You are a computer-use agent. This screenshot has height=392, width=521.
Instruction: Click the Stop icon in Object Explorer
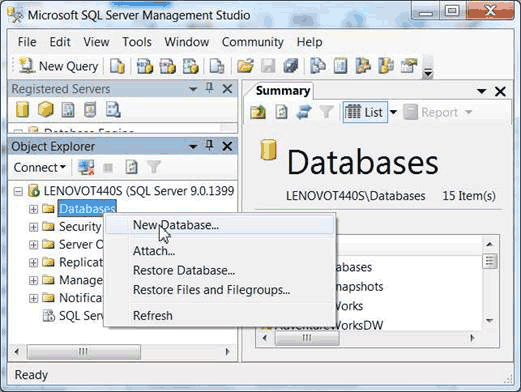point(108,168)
